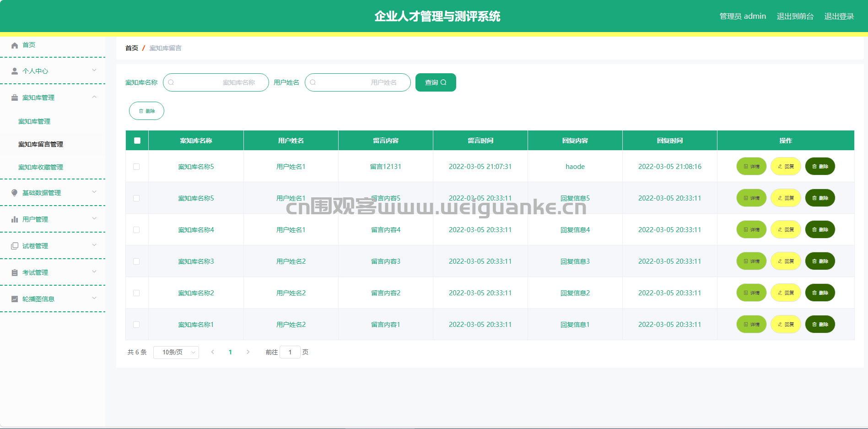Reply to the 留言内容3 row
This screenshot has width=868, height=429.
[x=786, y=261]
